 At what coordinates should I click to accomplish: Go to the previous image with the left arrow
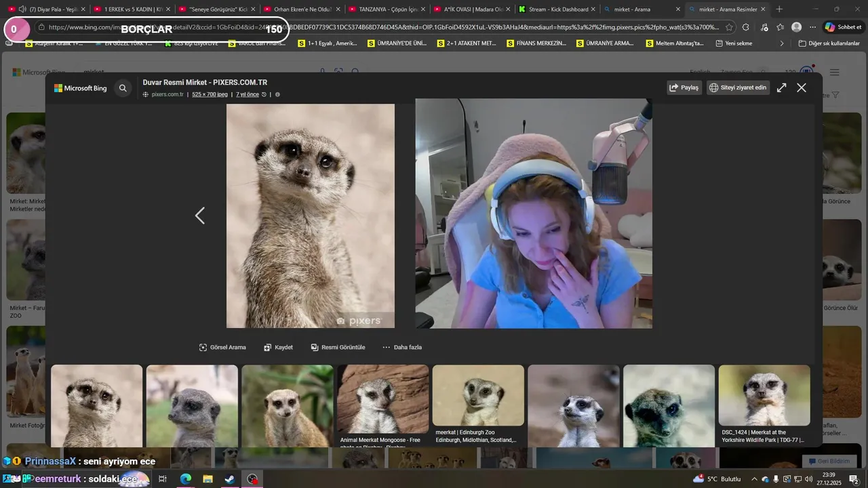(x=200, y=216)
